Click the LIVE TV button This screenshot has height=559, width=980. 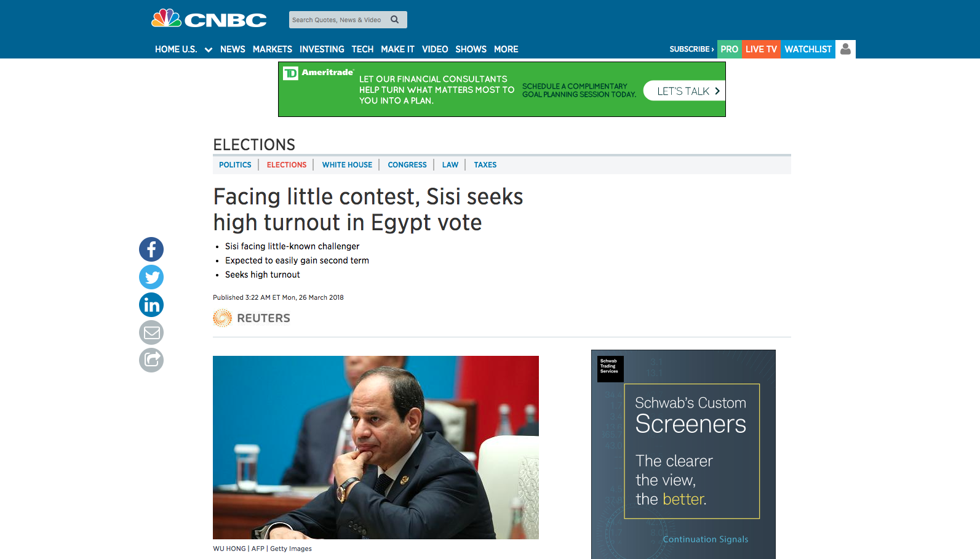click(x=761, y=49)
